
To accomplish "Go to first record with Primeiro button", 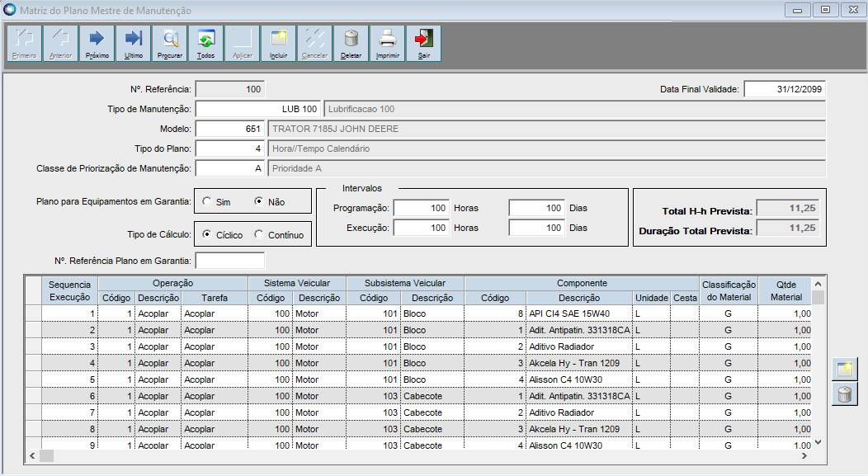I will click(x=25, y=43).
